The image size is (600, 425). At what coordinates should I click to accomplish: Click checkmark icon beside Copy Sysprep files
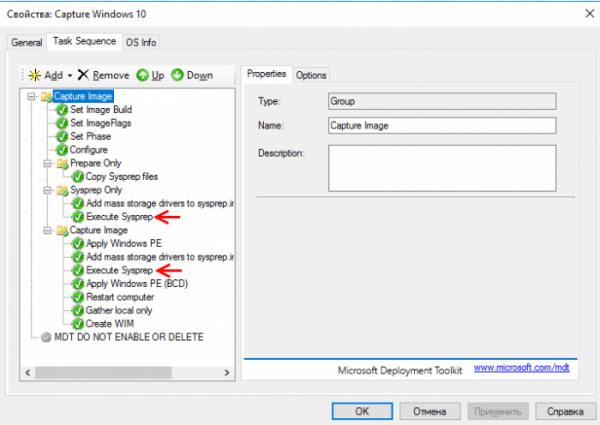point(78,177)
